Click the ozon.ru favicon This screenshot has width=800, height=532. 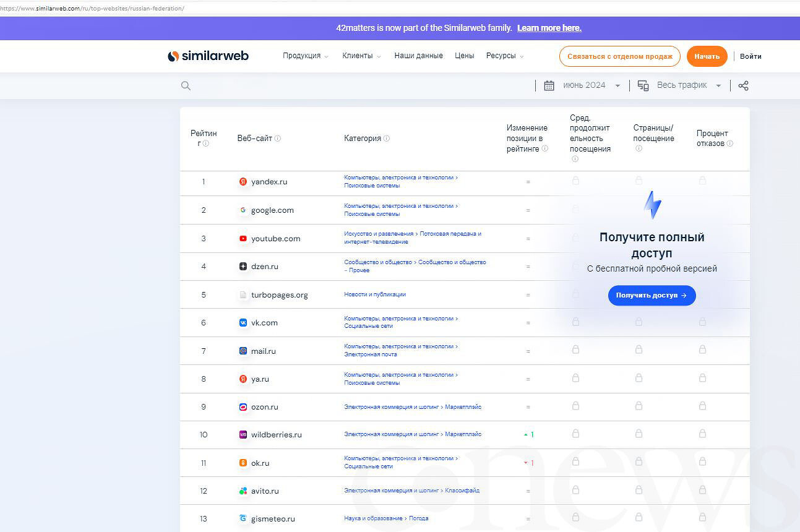coord(243,407)
